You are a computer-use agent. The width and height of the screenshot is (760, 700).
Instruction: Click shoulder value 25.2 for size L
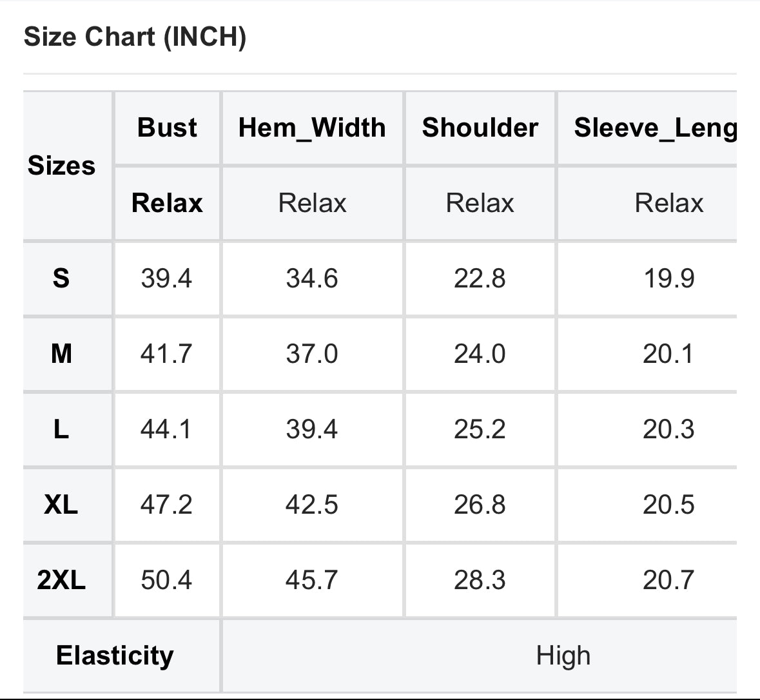480,429
